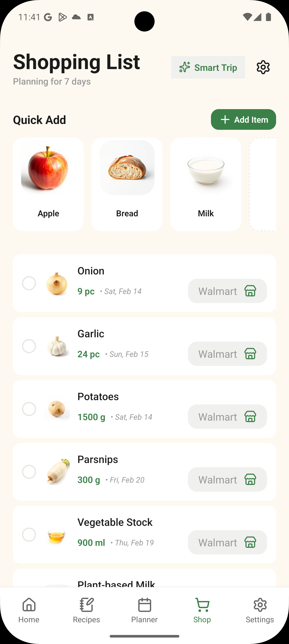Quick add Milk to the list
Screen dimensions: 289x644
pyautogui.click(x=206, y=184)
